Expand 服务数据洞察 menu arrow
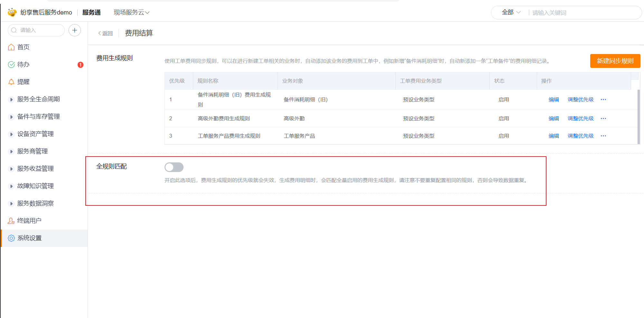This screenshot has height=318, width=644. 11,204
